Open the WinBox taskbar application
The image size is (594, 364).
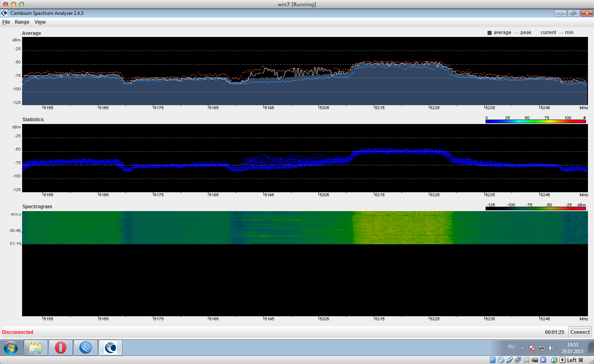[x=86, y=348]
